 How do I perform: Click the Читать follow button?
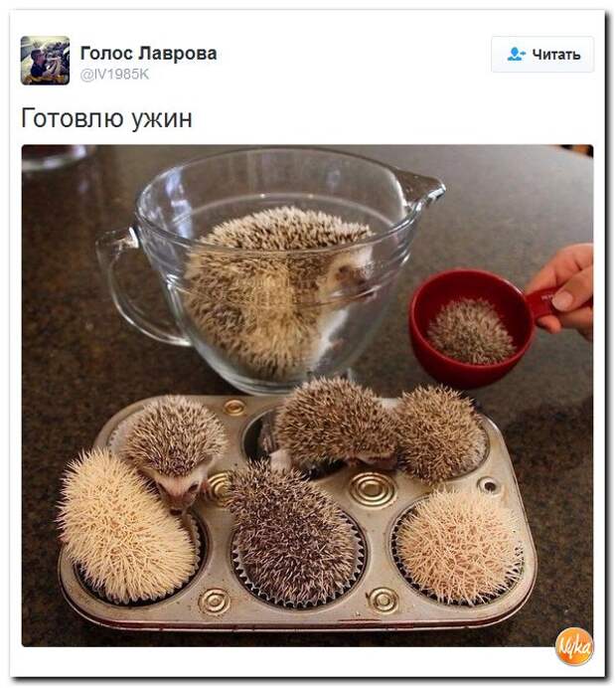tap(542, 55)
